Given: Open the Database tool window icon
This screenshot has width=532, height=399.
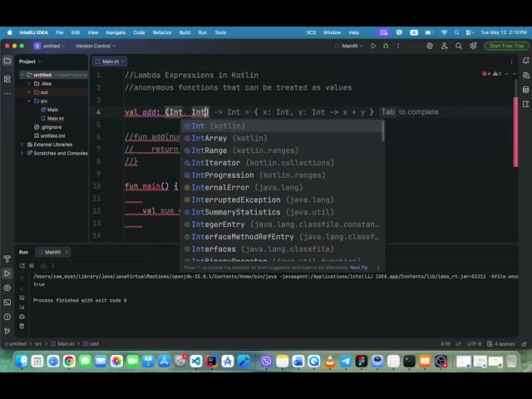Looking at the screenshot, I should click(x=525, y=90).
